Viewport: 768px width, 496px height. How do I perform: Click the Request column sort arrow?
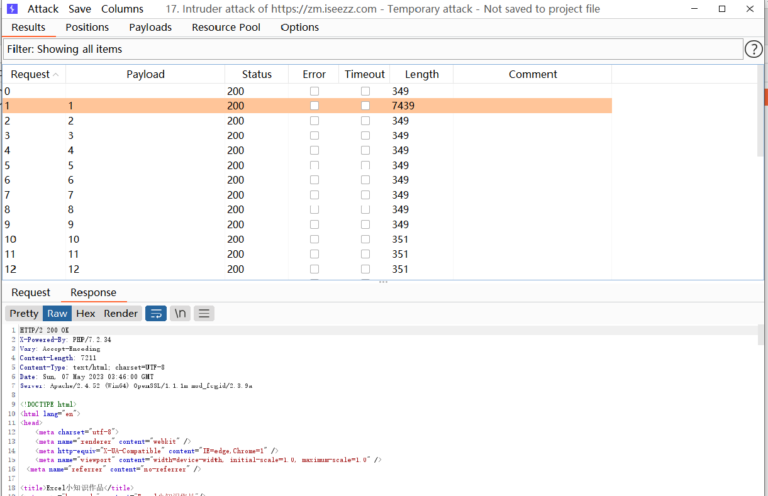point(56,75)
